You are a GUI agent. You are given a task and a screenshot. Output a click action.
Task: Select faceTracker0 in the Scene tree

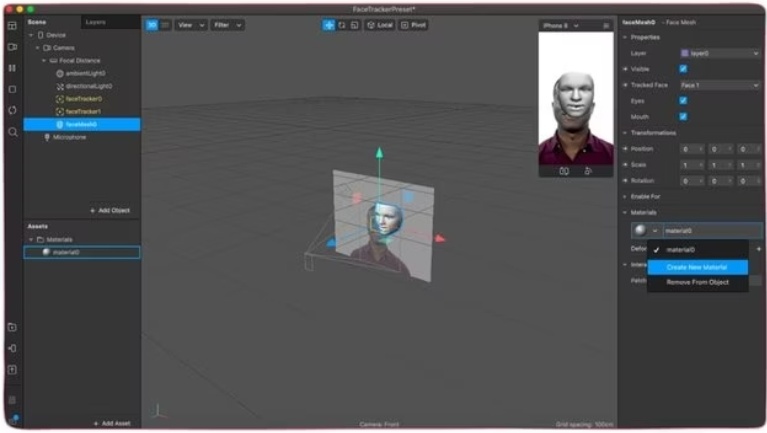coord(83,98)
